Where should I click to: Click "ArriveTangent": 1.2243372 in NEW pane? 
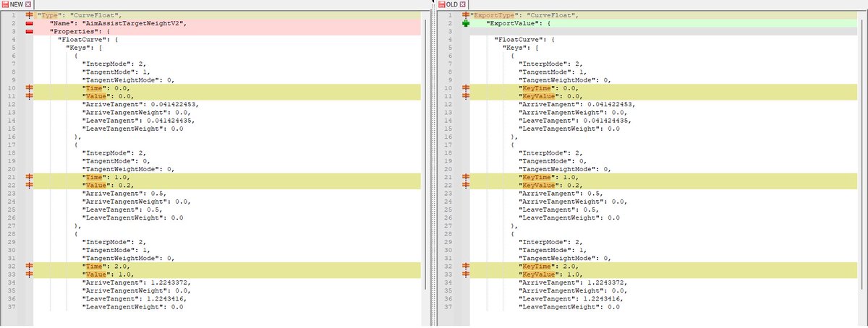pos(137,282)
